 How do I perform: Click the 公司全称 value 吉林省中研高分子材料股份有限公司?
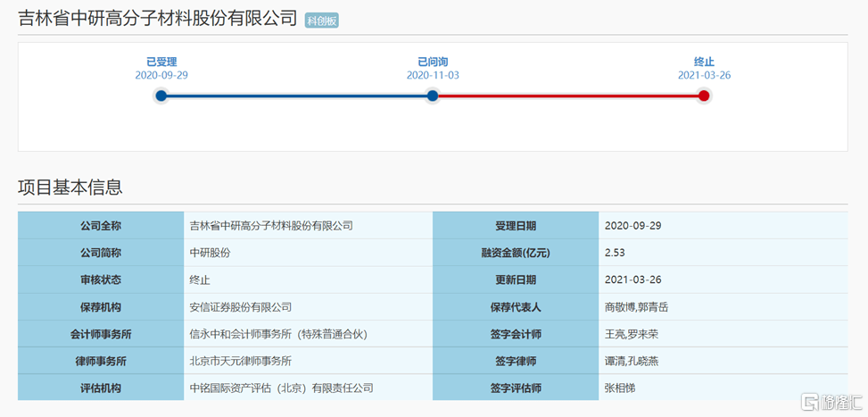308,225
